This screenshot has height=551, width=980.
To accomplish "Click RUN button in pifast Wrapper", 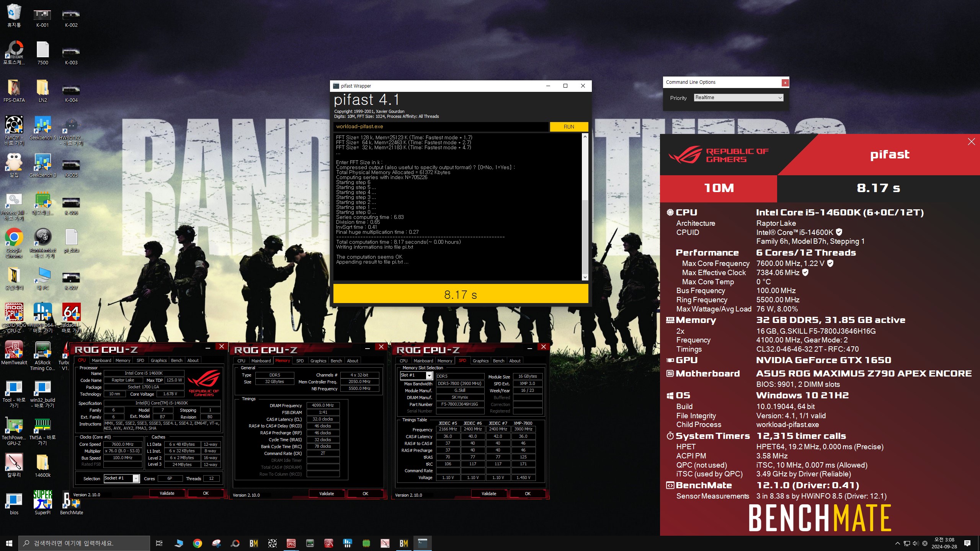I will (x=569, y=127).
